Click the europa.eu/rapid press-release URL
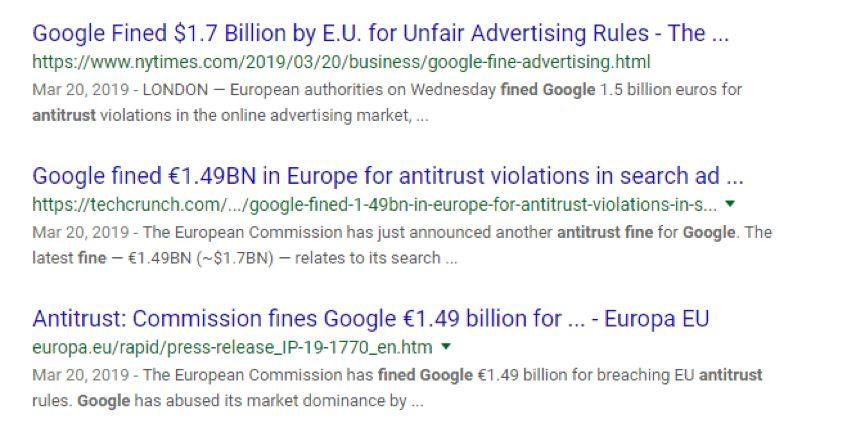The width and height of the screenshot is (865, 432). click(x=232, y=348)
